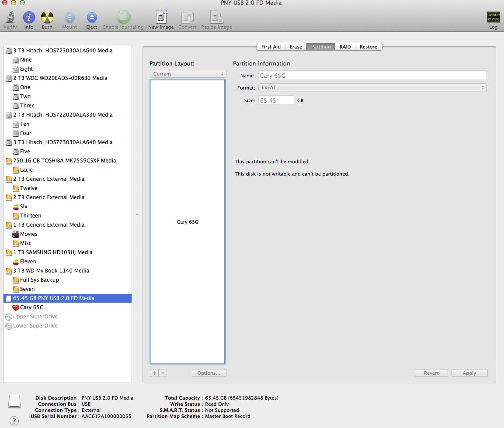Click the Options... button

pyautogui.click(x=209, y=373)
